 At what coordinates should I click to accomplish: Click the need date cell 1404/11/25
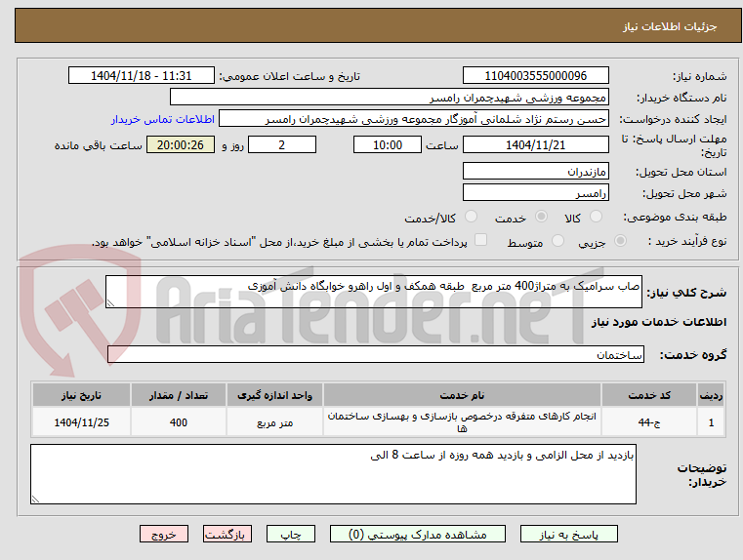(x=81, y=421)
